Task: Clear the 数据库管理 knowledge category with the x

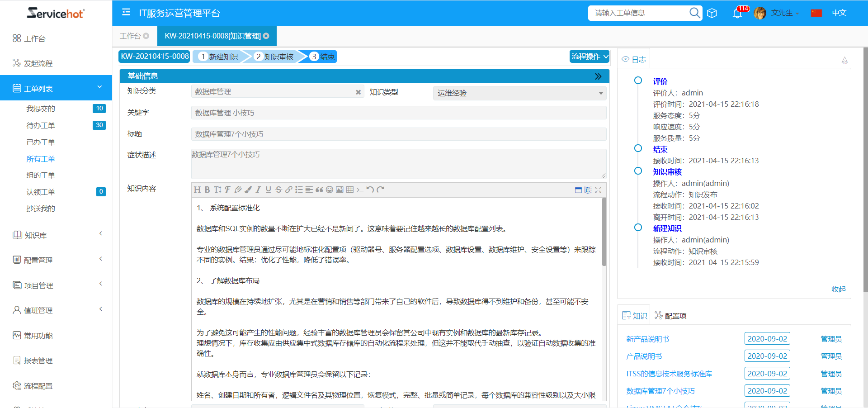Action: (x=358, y=91)
